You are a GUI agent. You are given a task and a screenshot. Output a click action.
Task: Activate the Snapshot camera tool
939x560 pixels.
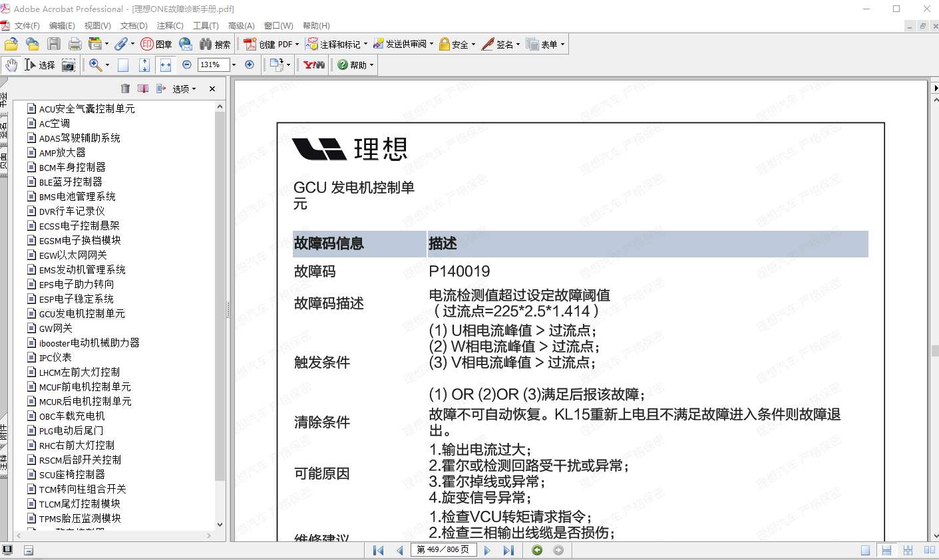68,65
